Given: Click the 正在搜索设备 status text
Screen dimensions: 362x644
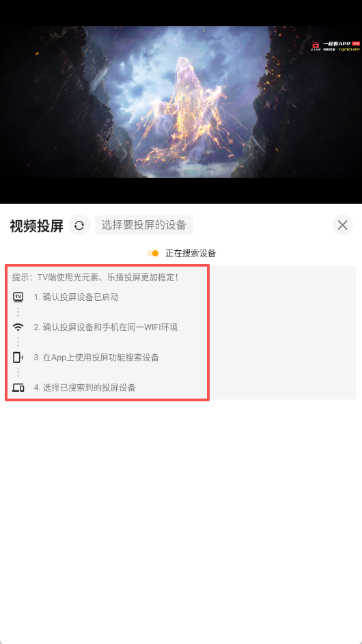Looking at the screenshot, I should (191, 254).
